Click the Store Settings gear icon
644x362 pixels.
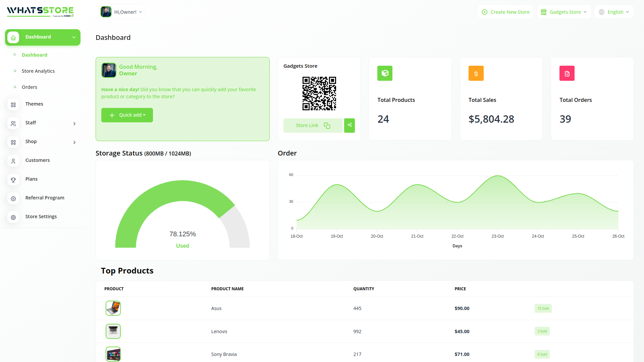[x=13, y=217]
